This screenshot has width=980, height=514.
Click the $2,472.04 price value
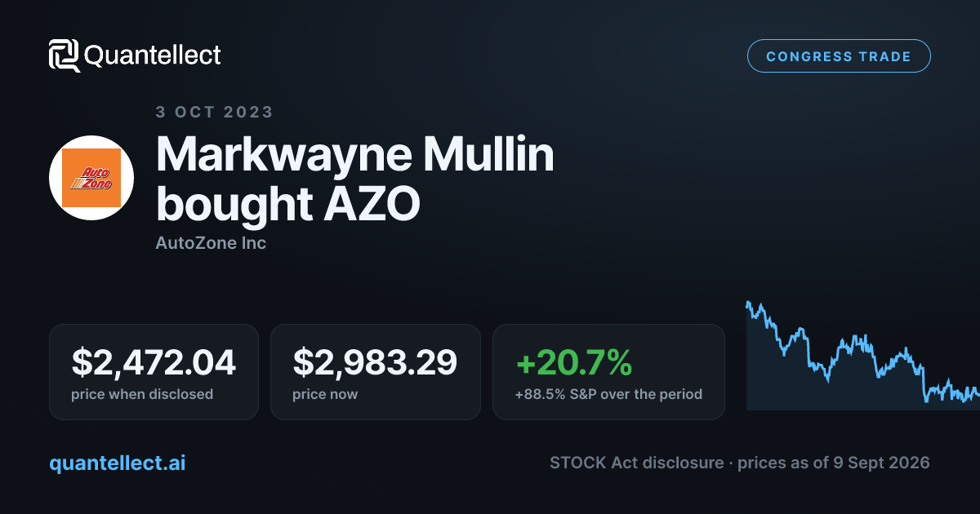tap(154, 362)
